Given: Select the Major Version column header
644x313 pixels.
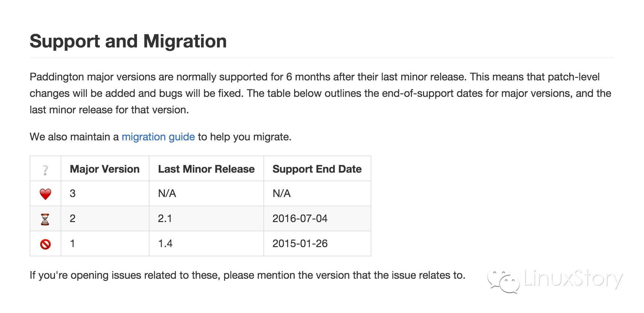Looking at the screenshot, I should 105,169.
